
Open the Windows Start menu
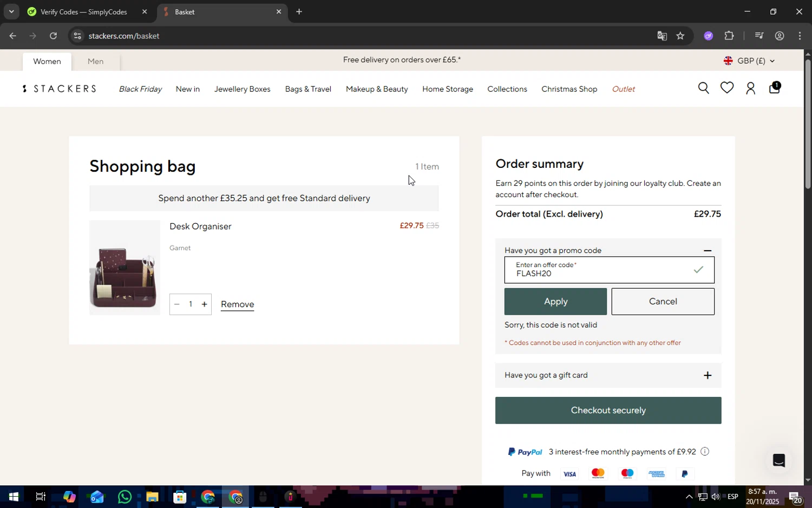14,497
